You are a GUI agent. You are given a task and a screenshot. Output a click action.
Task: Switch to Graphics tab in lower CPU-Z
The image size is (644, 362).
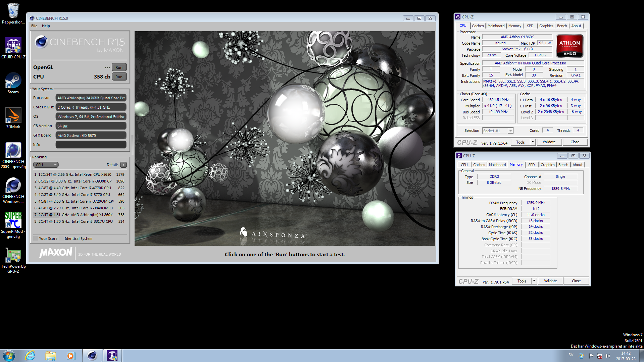(547, 165)
